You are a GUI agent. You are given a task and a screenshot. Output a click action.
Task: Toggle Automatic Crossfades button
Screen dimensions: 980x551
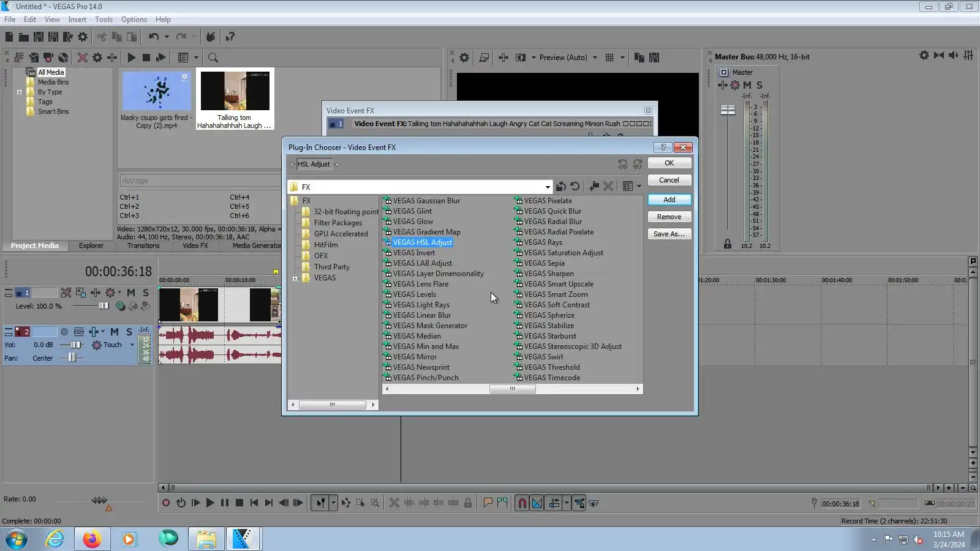pos(537,503)
